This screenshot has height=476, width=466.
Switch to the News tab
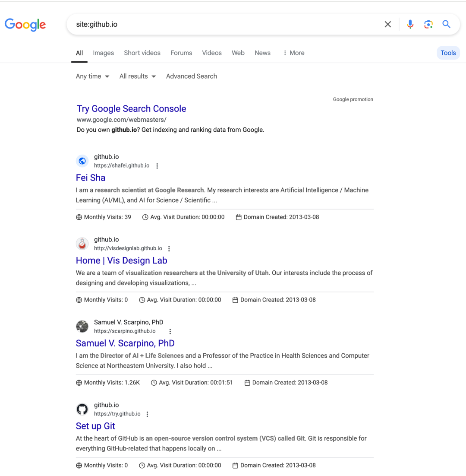tap(263, 53)
